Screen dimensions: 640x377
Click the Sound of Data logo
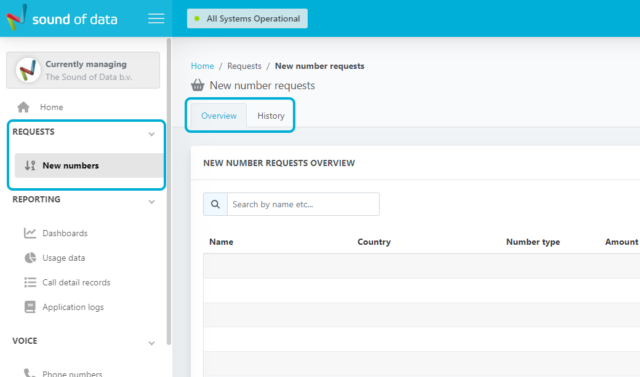click(62, 18)
